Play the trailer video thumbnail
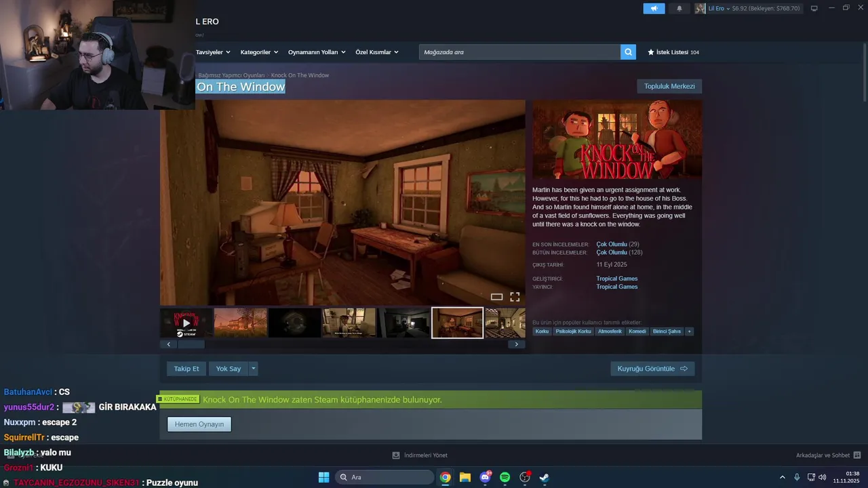868x488 pixels. (x=186, y=323)
